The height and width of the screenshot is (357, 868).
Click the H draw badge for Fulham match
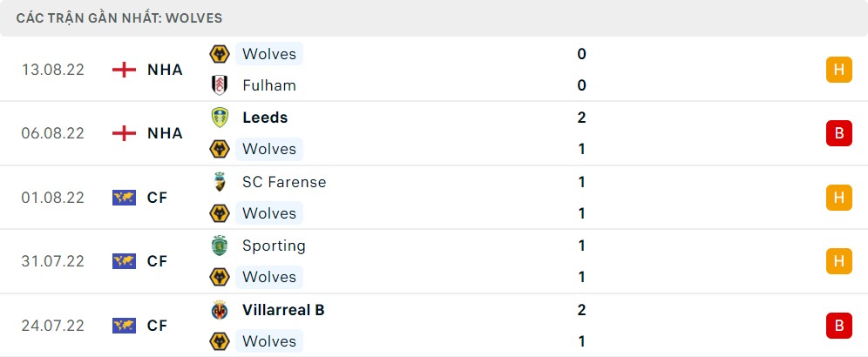(839, 70)
